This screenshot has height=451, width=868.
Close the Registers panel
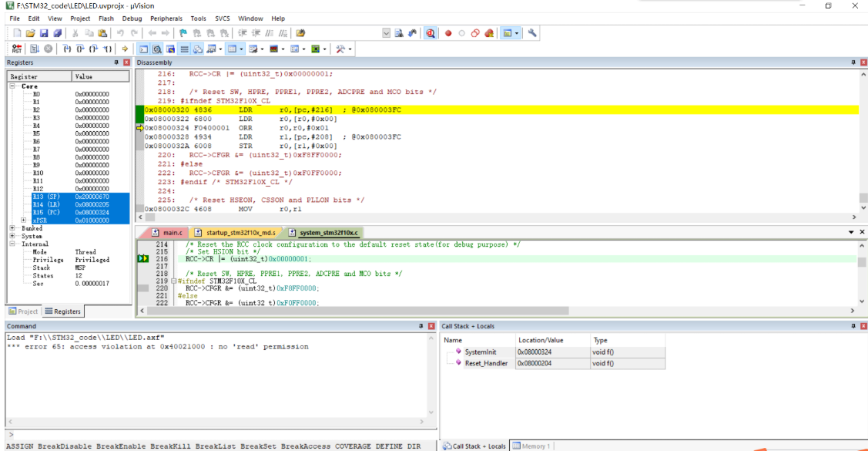click(126, 62)
